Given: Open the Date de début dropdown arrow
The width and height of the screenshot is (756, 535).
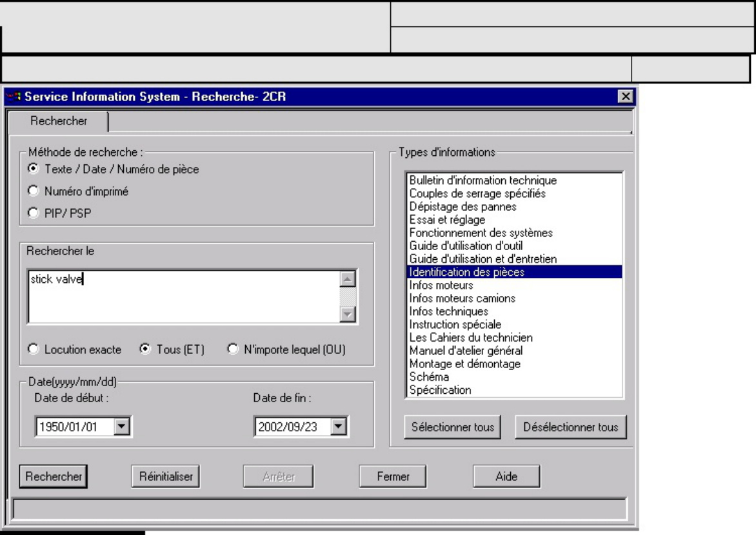Looking at the screenshot, I should [x=121, y=427].
